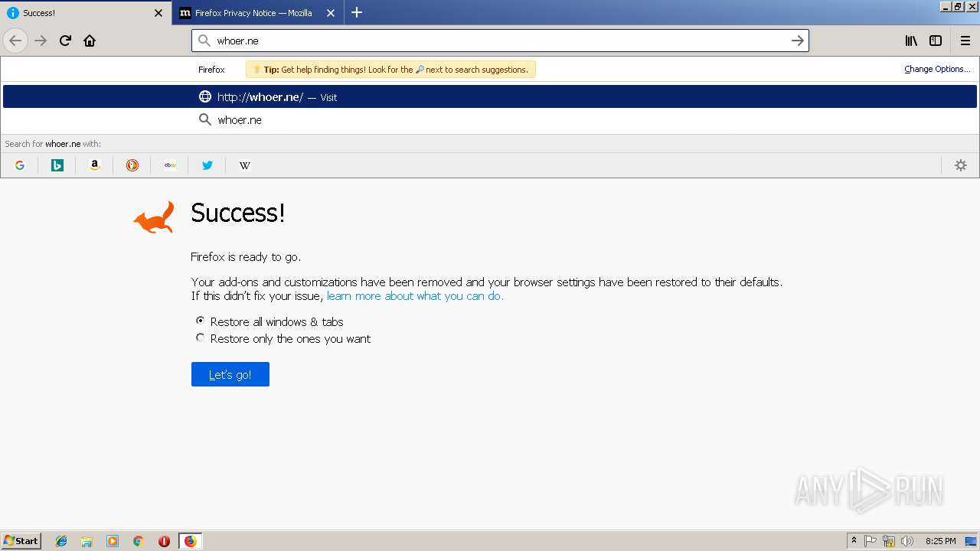Search with eBay one-off engine
The image size is (980, 551).
(170, 165)
